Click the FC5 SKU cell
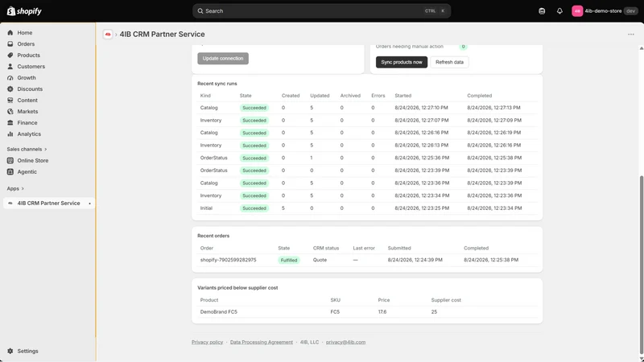This screenshot has height=362, width=644. tap(335, 312)
